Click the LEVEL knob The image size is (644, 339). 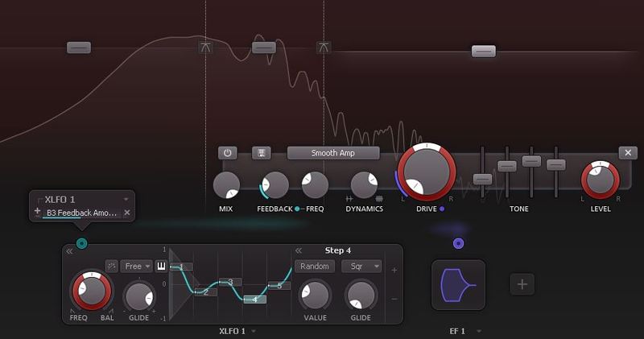point(600,180)
